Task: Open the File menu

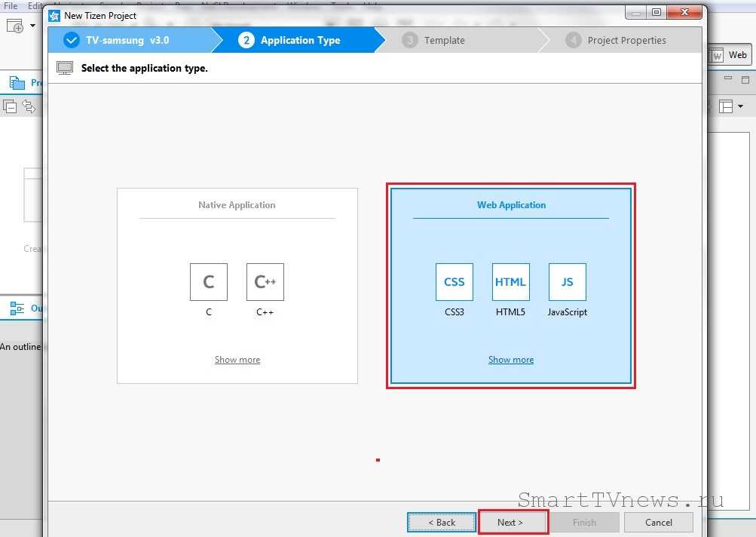Action: [11, 5]
